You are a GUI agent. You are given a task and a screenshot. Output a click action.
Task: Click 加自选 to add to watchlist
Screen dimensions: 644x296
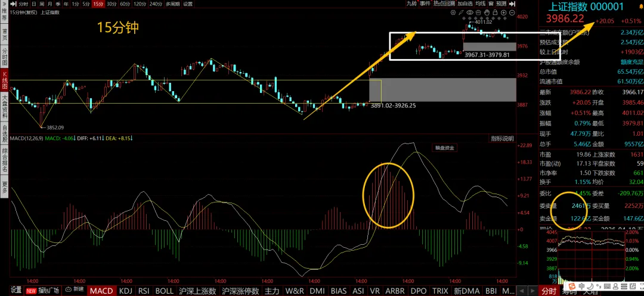[x=465, y=4]
